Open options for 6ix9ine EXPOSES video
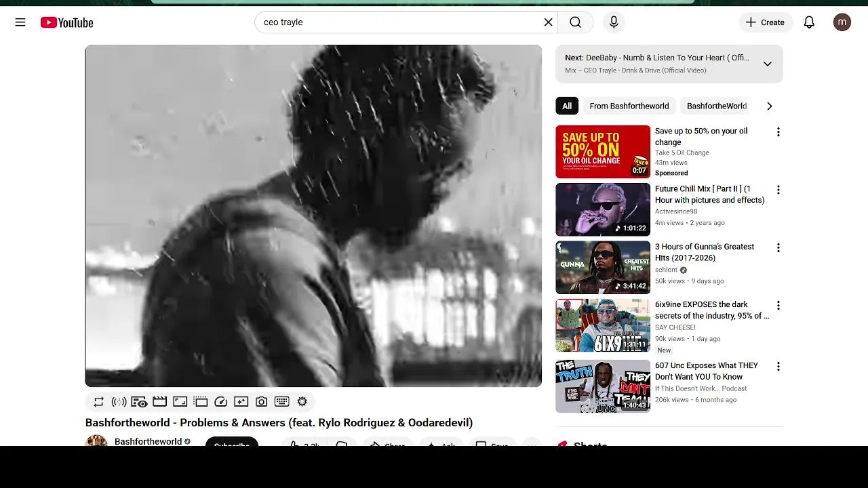The width and height of the screenshot is (868, 488). (x=778, y=306)
